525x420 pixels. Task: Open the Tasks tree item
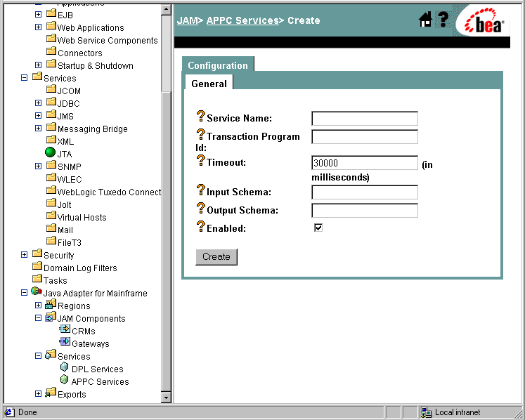56,280
